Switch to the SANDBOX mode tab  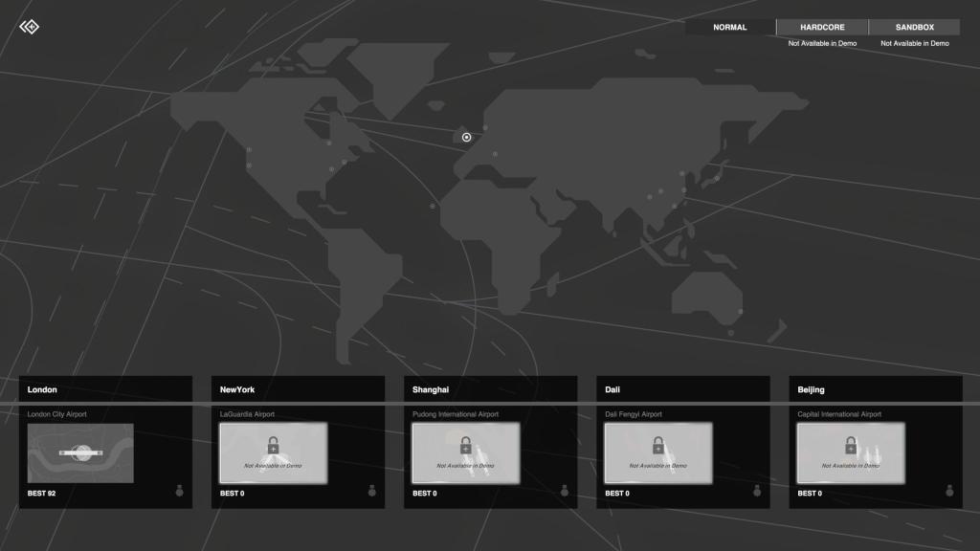pyautogui.click(x=914, y=28)
